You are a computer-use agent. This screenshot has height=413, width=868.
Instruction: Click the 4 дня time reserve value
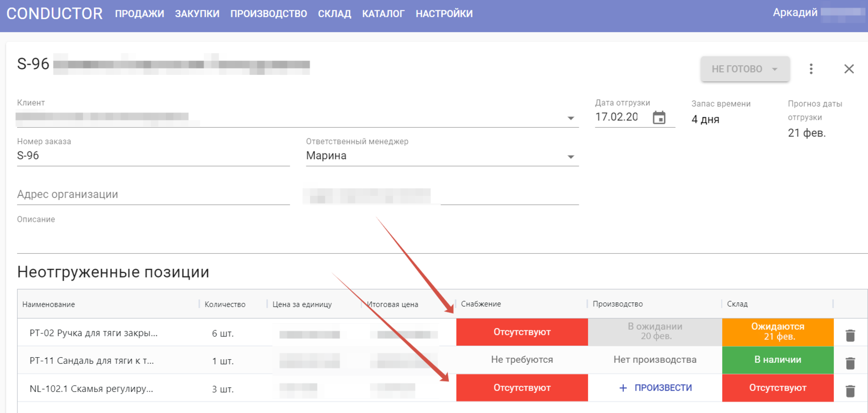(x=705, y=119)
